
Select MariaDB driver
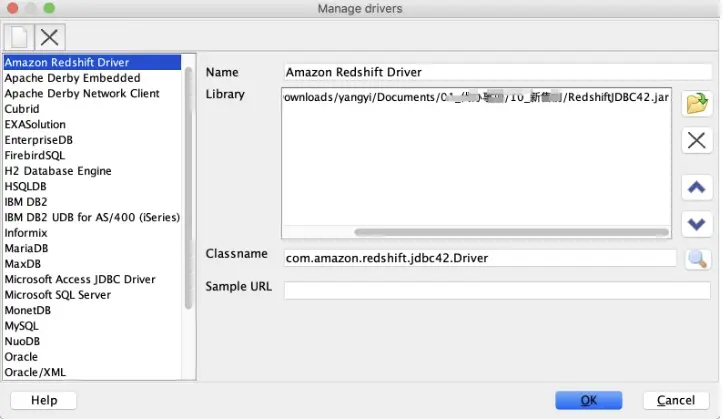92,248
